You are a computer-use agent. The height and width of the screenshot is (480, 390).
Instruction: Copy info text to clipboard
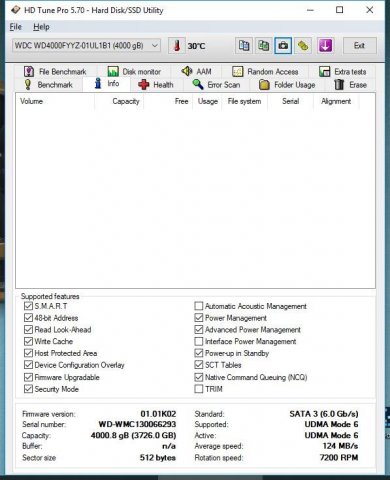coord(244,46)
